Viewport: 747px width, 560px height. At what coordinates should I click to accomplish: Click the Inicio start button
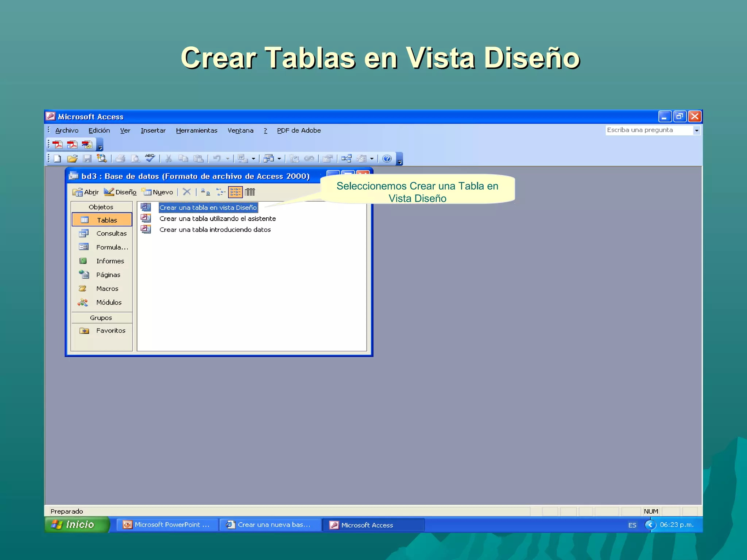[x=77, y=525]
